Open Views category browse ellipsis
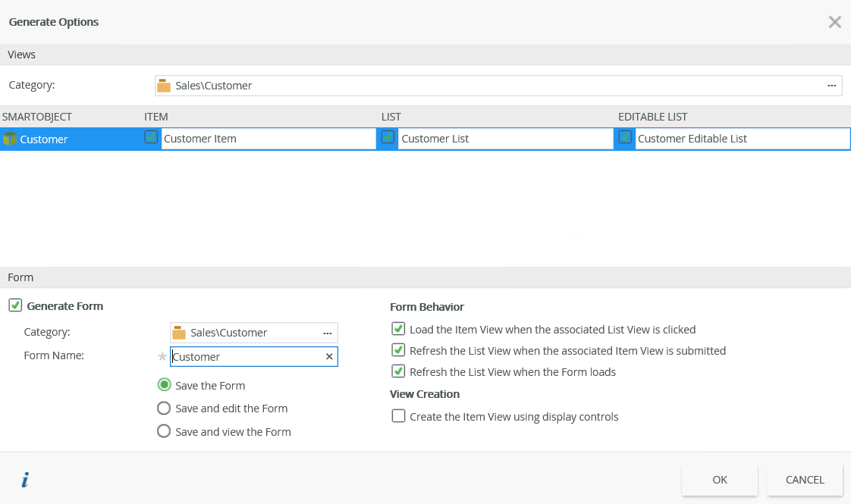Image resolution: width=851 pixels, height=504 pixels. [831, 86]
